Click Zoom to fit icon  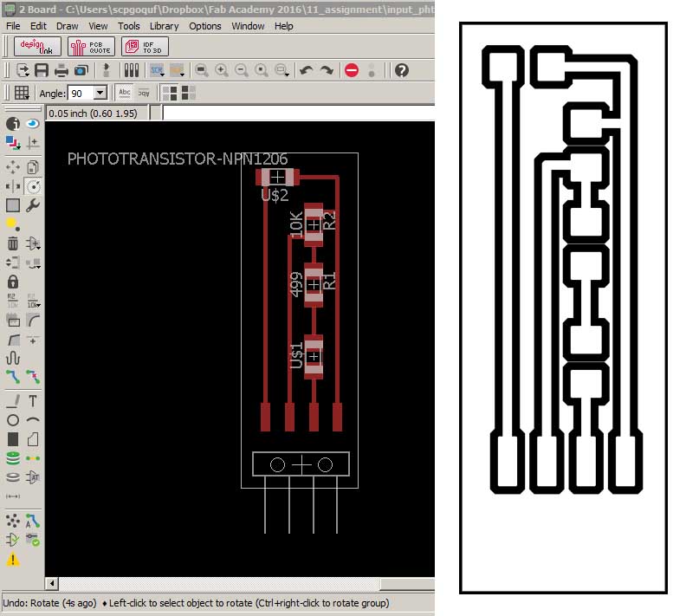click(202, 70)
